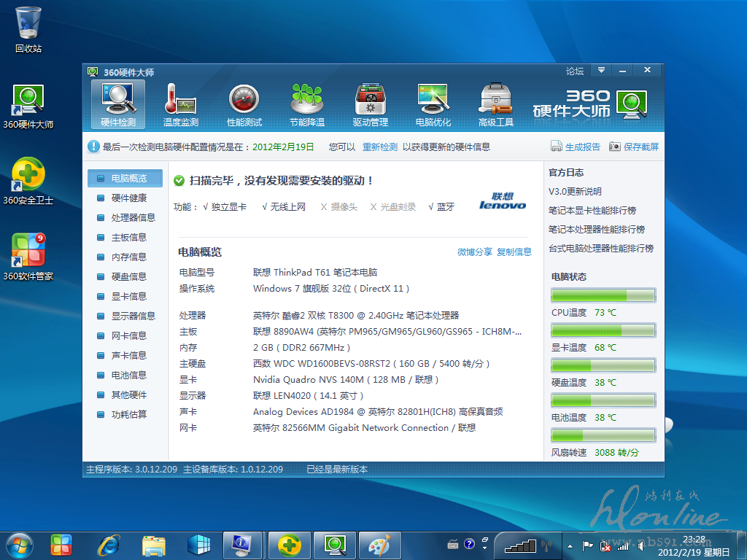Click the 生成报告 generate report button
This screenshot has width=747, height=560.
coord(576,147)
